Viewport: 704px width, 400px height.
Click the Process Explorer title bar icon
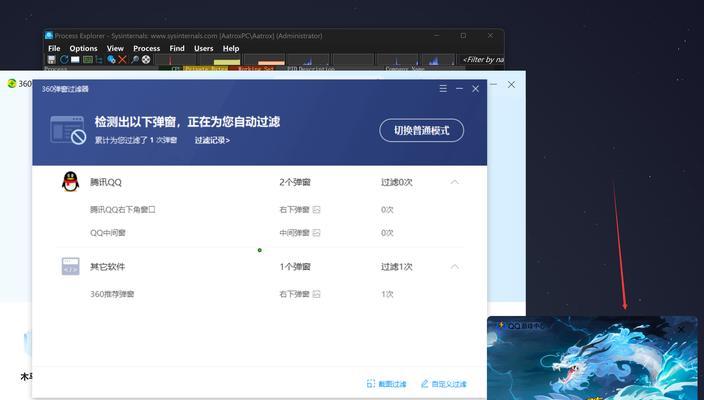tap(49, 35)
